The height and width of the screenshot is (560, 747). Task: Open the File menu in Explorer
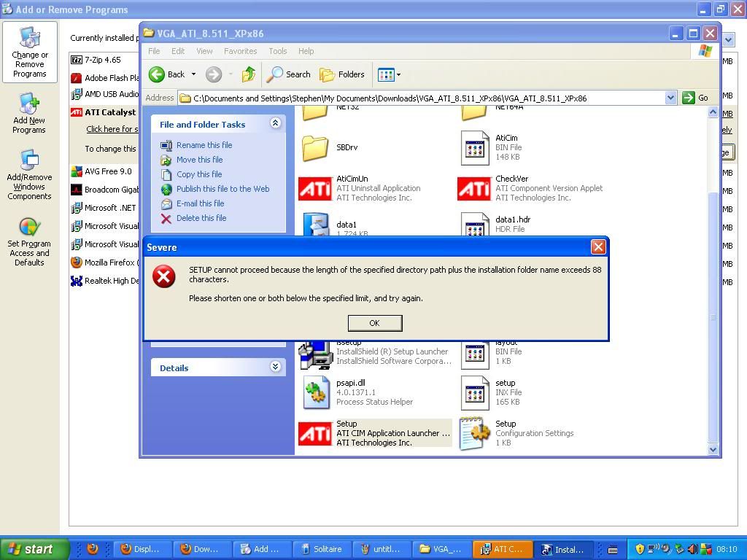[x=154, y=51]
